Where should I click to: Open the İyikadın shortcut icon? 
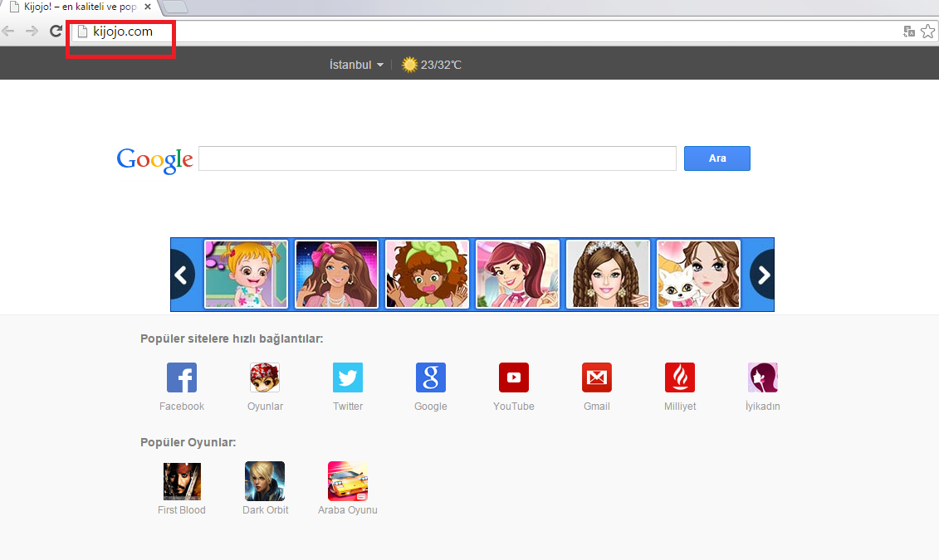[762, 377]
